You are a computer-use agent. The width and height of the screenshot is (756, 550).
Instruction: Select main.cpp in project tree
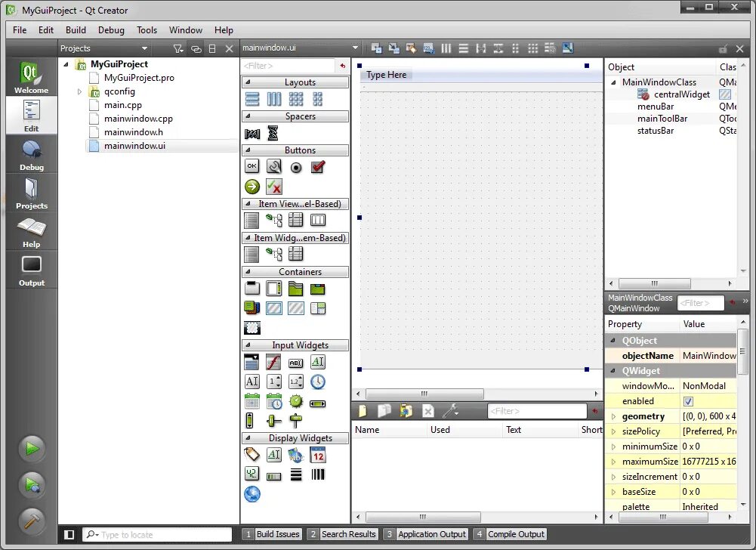point(122,105)
